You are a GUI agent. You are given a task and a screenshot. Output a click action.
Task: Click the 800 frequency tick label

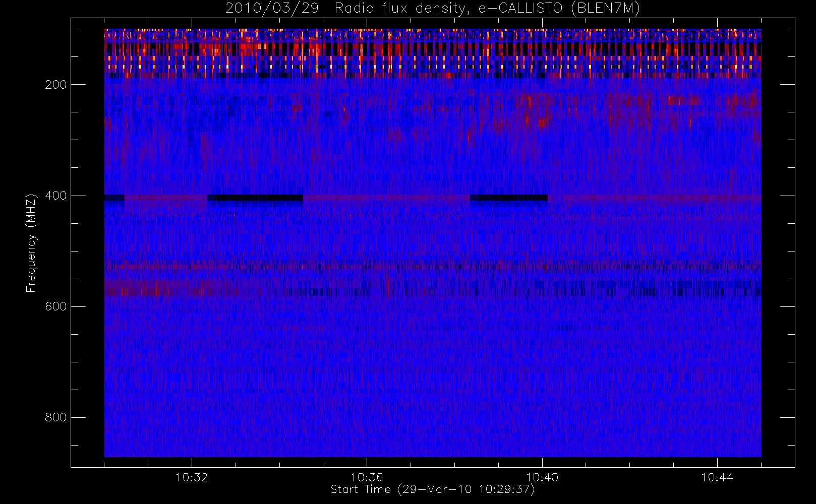coord(56,417)
